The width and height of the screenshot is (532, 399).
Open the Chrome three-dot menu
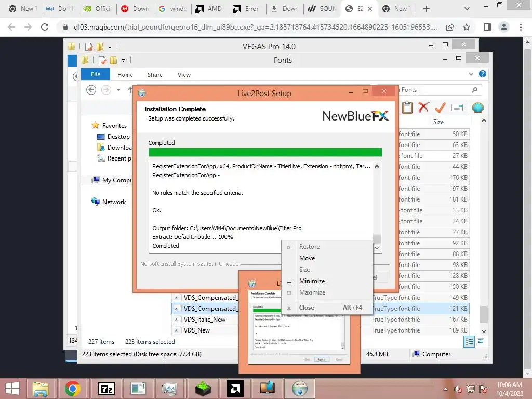tap(521, 27)
